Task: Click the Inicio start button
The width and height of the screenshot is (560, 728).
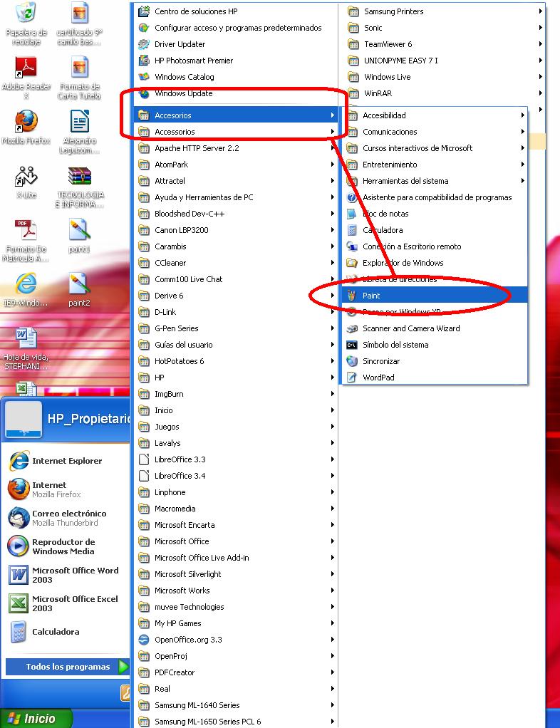Action: point(36,718)
